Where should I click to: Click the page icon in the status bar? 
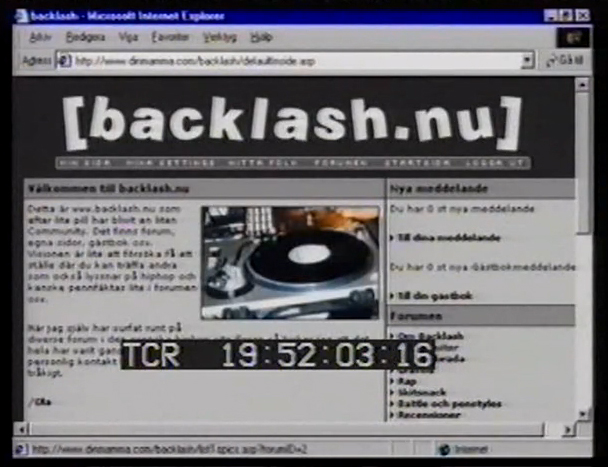pyautogui.click(x=21, y=449)
